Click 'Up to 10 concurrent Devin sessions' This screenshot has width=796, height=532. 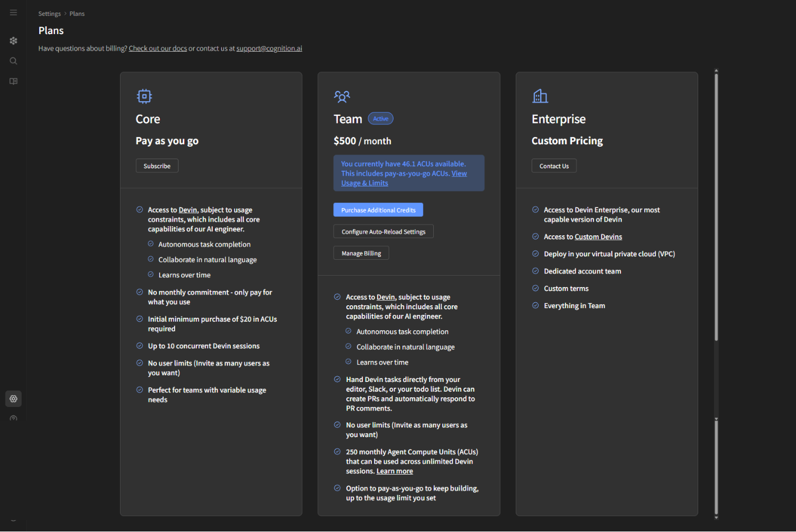click(x=204, y=346)
